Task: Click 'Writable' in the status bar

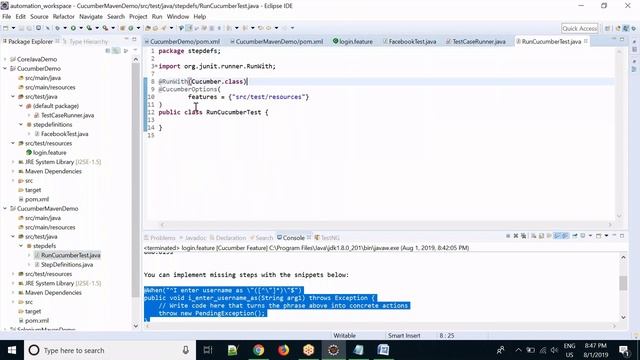Action: 344,336
